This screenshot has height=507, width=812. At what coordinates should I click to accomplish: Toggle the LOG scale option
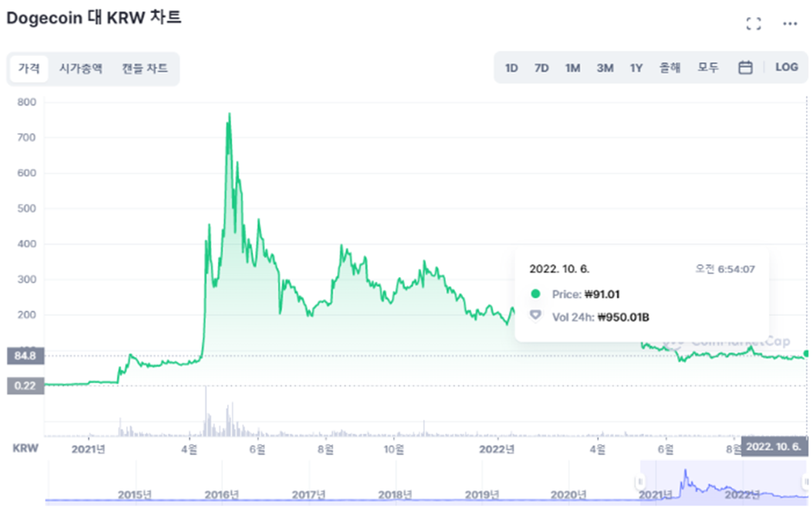(786, 67)
